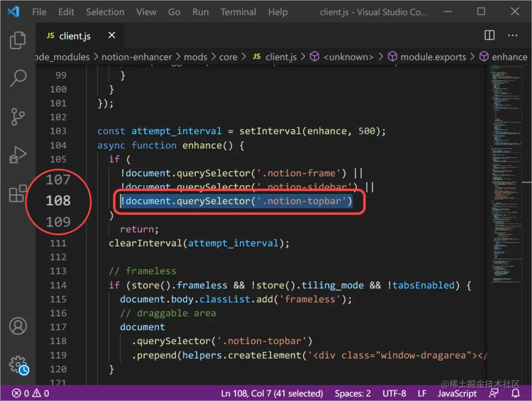
Task: Open the Extensions view
Action: tap(18, 193)
